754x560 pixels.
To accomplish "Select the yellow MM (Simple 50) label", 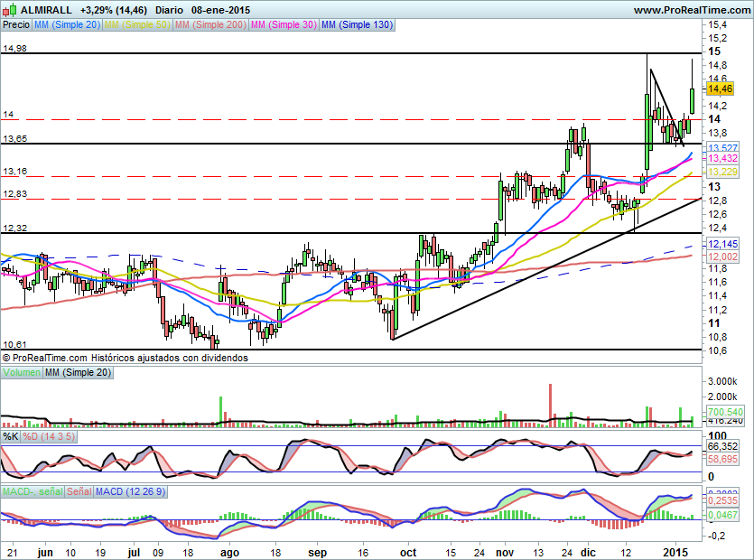I will click(136, 25).
